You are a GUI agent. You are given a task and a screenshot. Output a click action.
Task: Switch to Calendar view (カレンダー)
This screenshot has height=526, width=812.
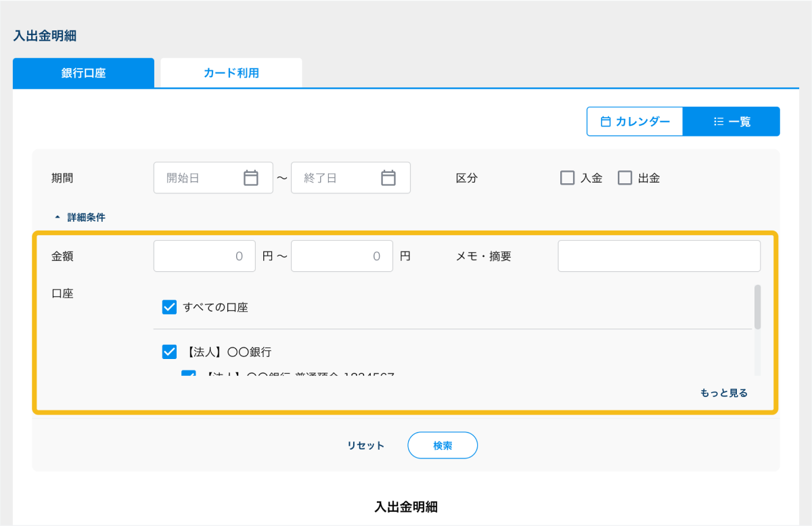pyautogui.click(x=635, y=122)
